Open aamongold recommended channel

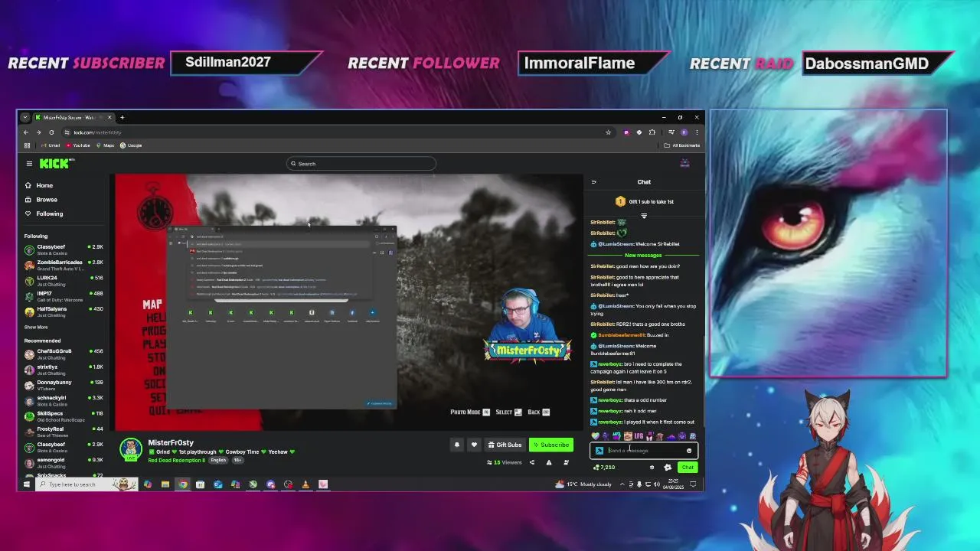click(64, 462)
